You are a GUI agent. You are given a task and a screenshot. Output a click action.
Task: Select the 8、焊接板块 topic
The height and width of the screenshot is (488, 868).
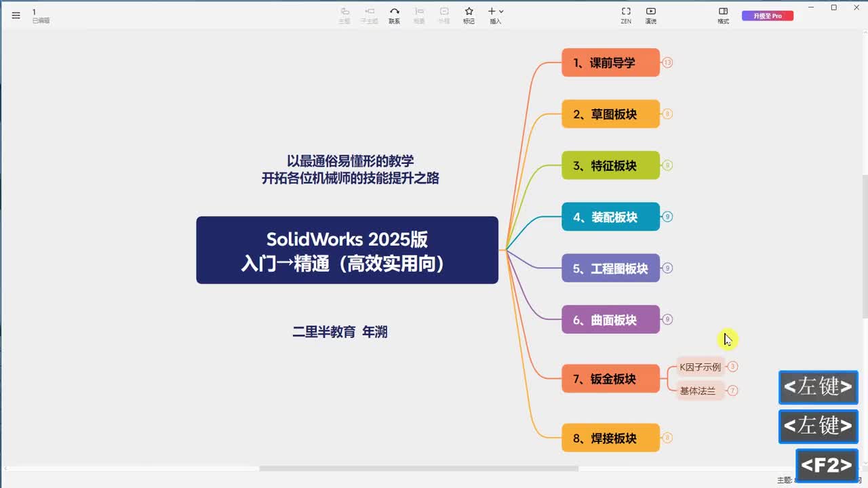pos(610,438)
